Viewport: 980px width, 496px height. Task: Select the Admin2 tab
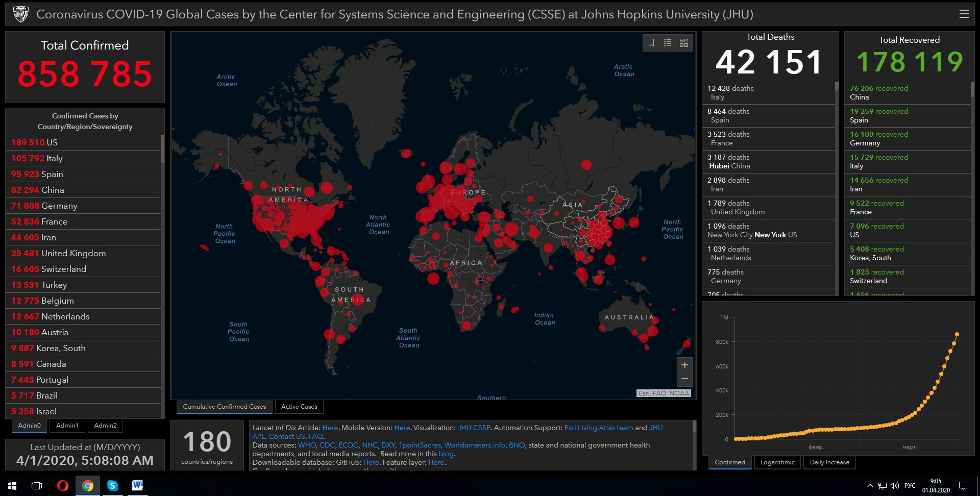pyautogui.click(x=106, y=426)
